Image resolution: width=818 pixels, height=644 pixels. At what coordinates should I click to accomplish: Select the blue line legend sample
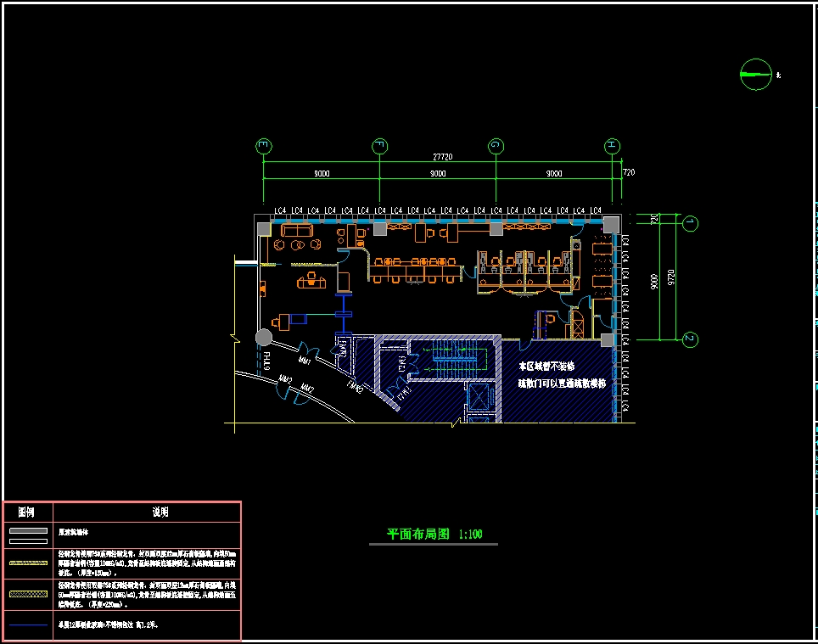tap(28, 628)
